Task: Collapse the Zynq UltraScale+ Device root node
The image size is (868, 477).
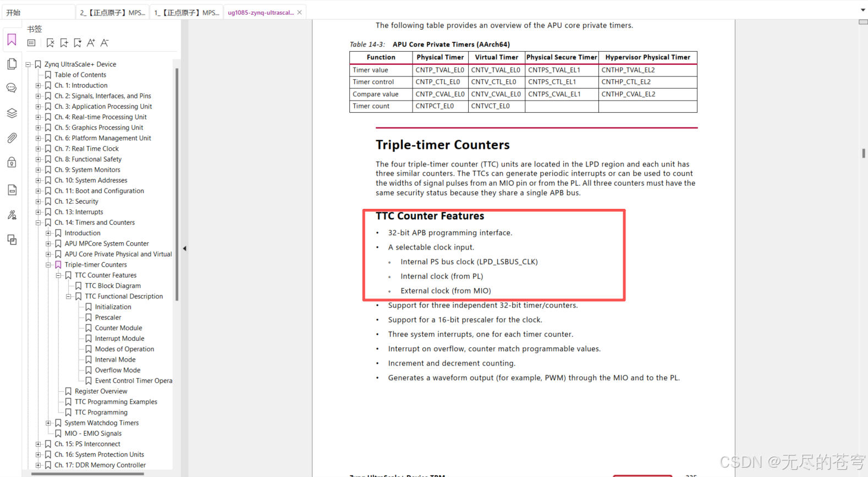Action: click(x=28, y=64)
